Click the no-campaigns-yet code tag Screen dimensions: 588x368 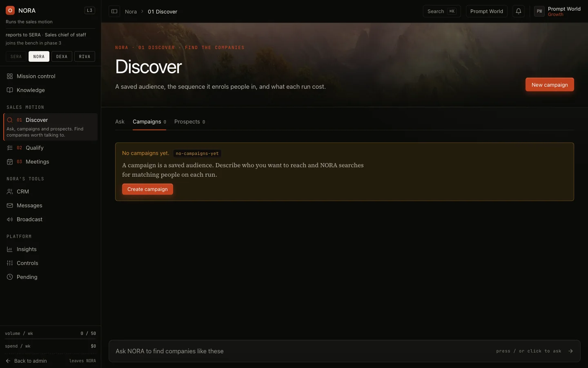(x=197, y=153)
